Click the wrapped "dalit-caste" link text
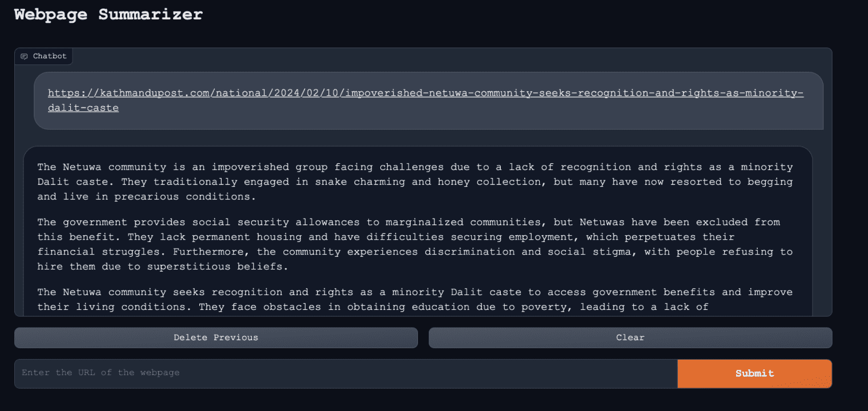The height and width of the screenshot is (411, 868). pos(83,108)
